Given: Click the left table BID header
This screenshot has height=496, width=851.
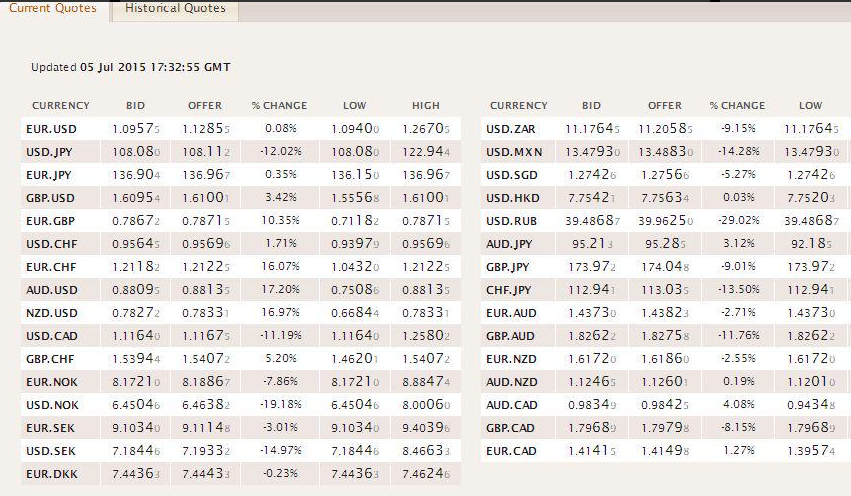Looking at the screenshot, I should tap(135, 105).
